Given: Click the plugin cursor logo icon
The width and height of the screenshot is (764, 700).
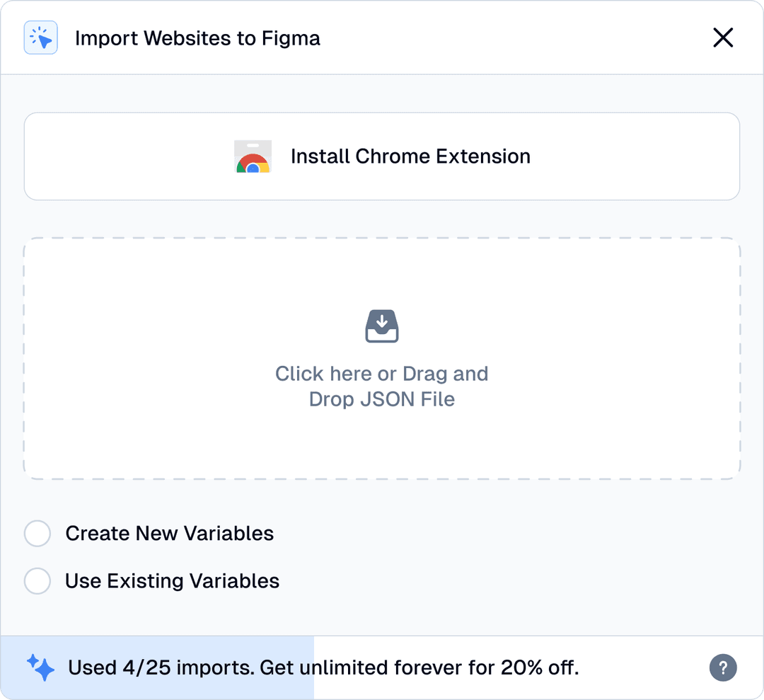Looking at the screenshot, I should [41, 38].
